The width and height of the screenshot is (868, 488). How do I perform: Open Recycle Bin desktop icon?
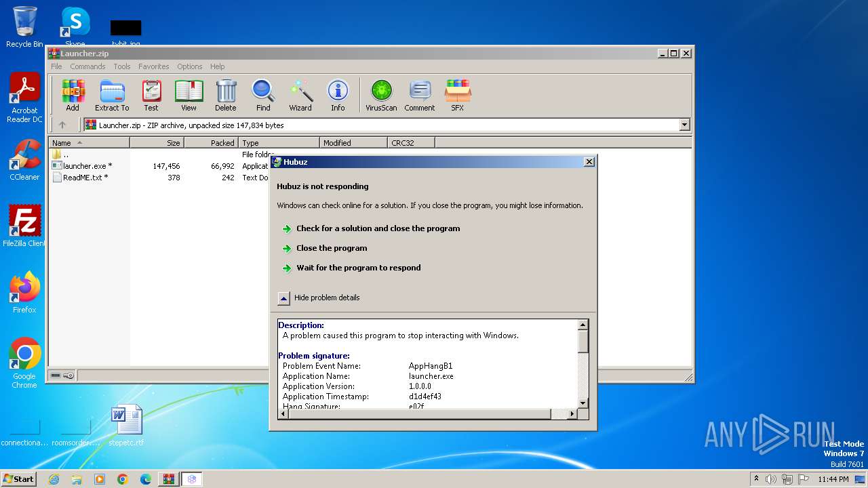(x=24, y=27)
